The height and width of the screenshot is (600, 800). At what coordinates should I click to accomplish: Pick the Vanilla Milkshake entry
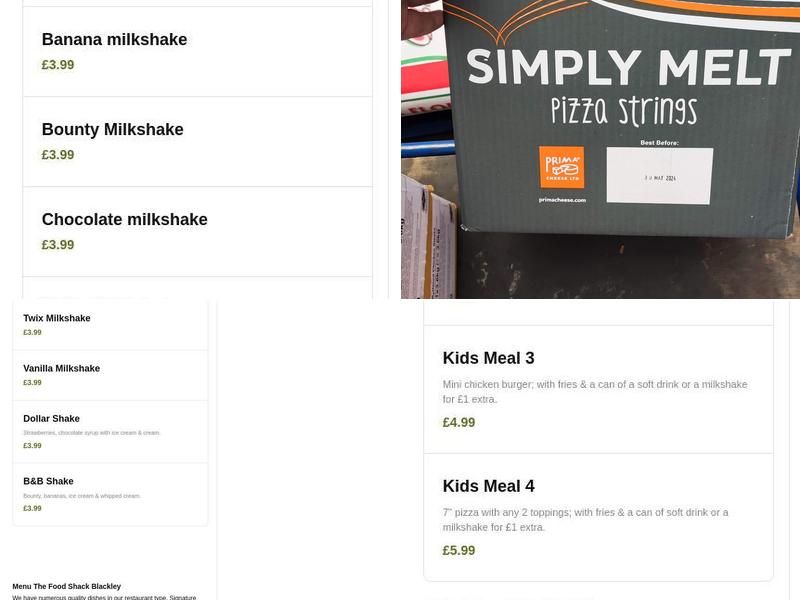point(61,368)
